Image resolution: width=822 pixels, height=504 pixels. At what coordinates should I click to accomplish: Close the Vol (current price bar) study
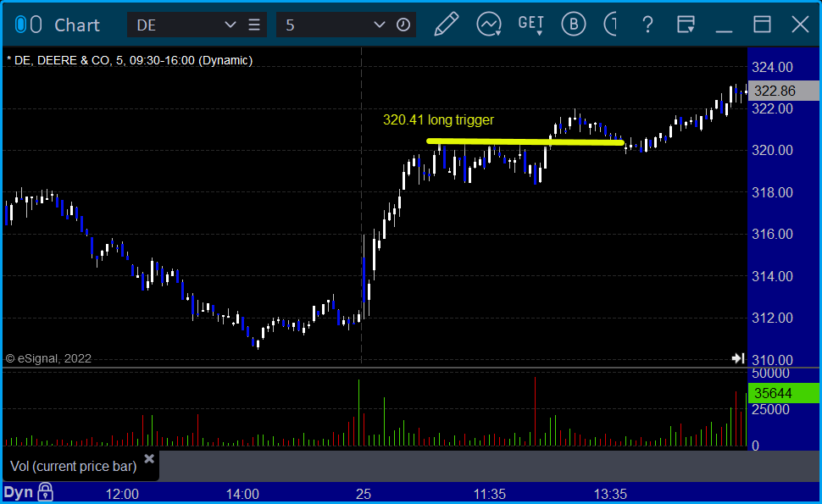click(149, 459)
